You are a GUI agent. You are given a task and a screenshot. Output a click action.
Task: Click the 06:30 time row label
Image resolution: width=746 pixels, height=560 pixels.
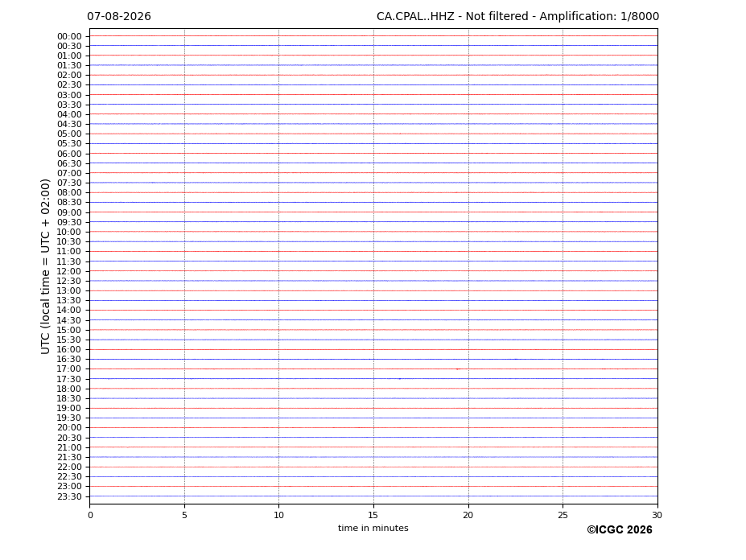(x=69, y=163)
